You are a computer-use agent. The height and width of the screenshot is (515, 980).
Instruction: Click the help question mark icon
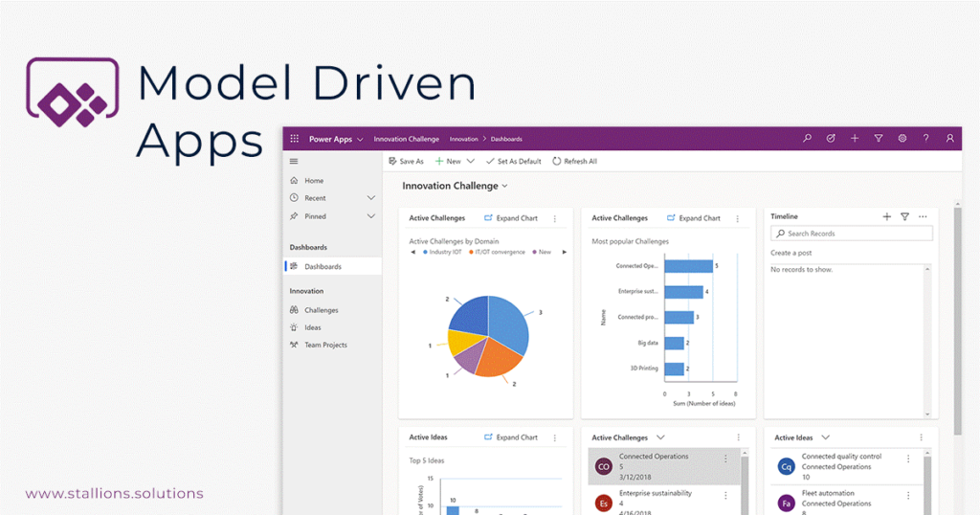click(925, 138)
